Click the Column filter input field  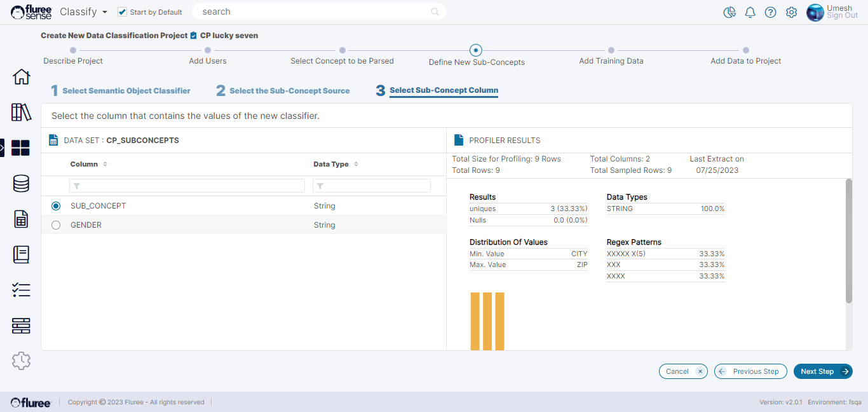tap(187, 186)
